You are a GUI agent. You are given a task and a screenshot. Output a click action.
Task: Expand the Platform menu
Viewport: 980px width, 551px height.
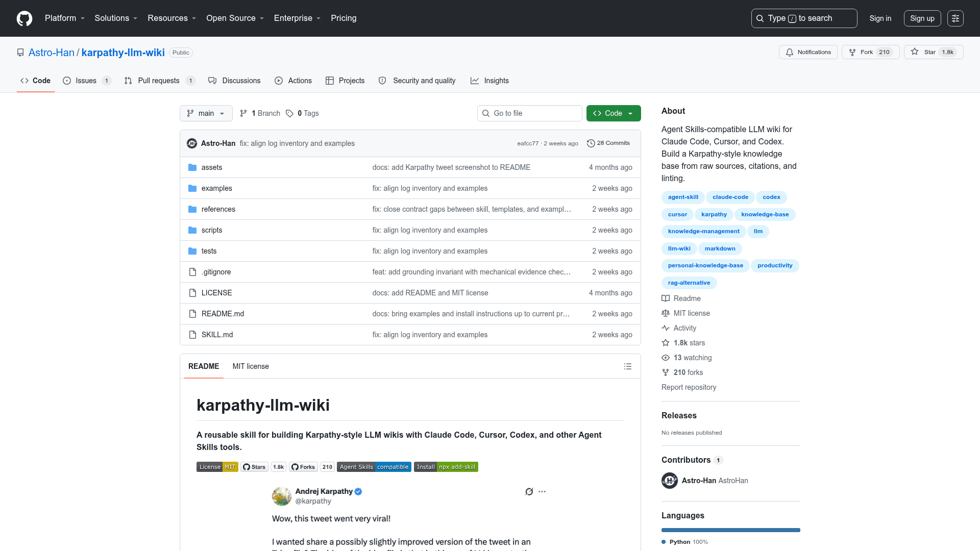pyautogui.click(x=65, y=18)
